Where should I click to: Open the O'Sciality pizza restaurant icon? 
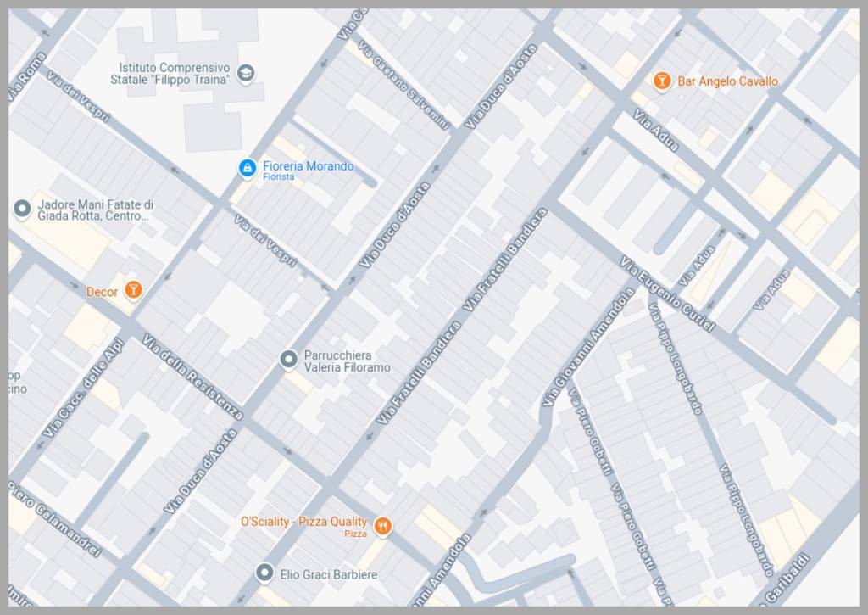click(x=382, y=525)
